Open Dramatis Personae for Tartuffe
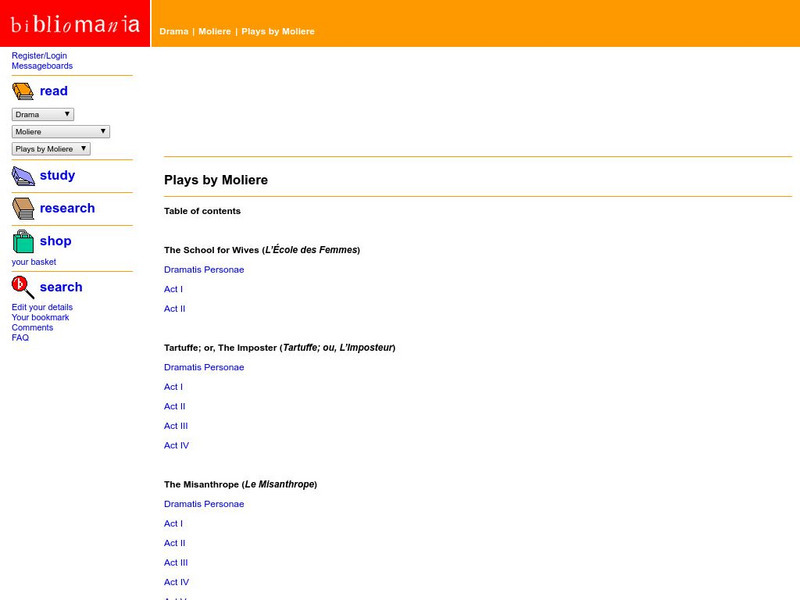Viewport: 800px width, 600px height. (204, 367)
